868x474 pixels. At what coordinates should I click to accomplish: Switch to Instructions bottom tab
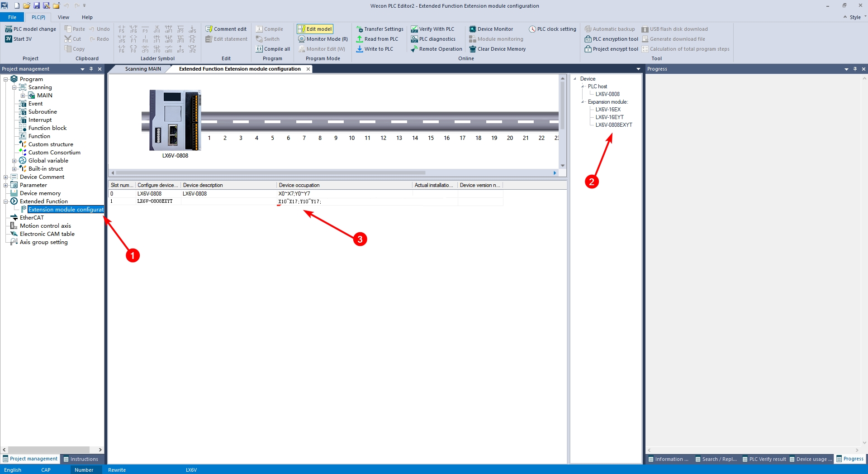[x=81, y=459]
